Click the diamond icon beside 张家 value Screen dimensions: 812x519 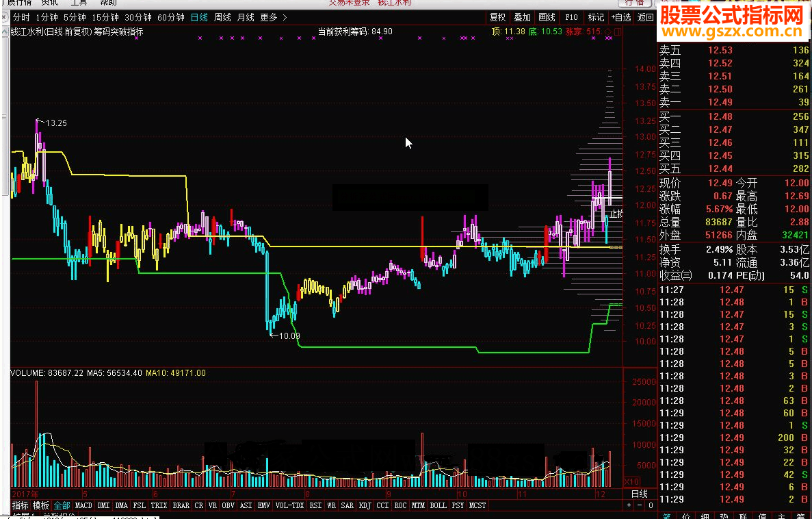(608, 31)
